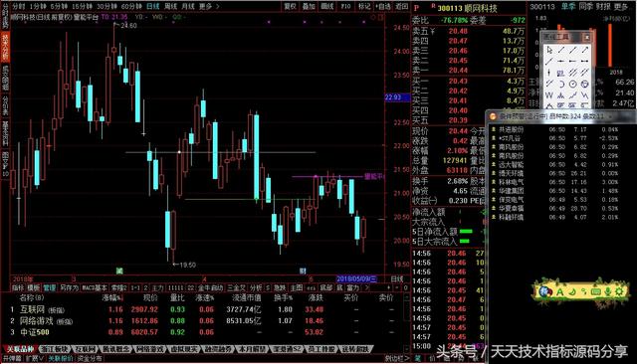Click the 叠加 overlay button
Screen dimensions: 637x364
[x=309, y=7]
